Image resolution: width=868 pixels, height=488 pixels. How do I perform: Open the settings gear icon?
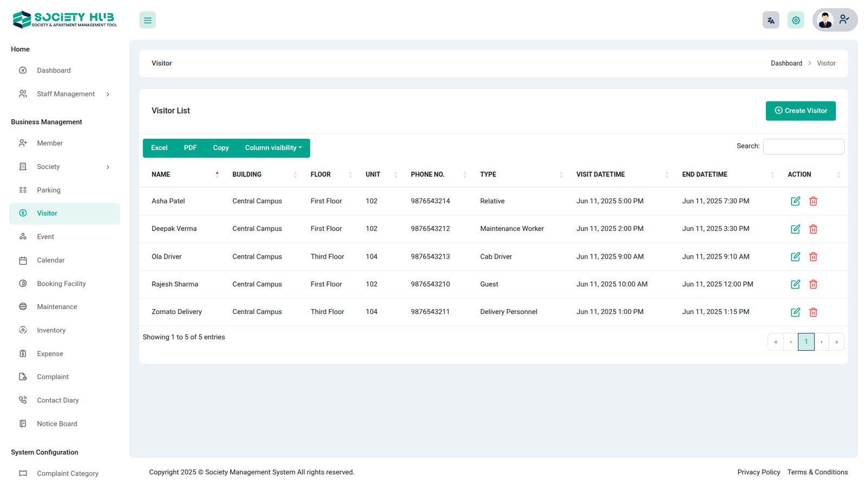(x=795, y=20)
